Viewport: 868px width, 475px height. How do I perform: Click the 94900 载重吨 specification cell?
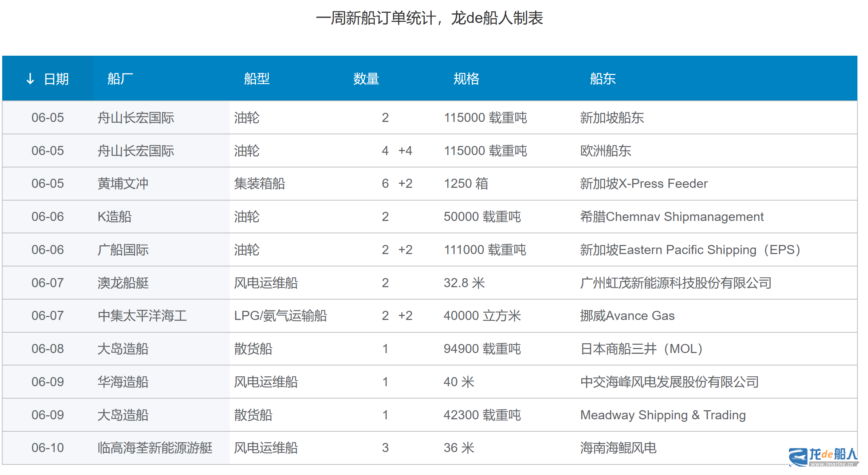(482, 349)
